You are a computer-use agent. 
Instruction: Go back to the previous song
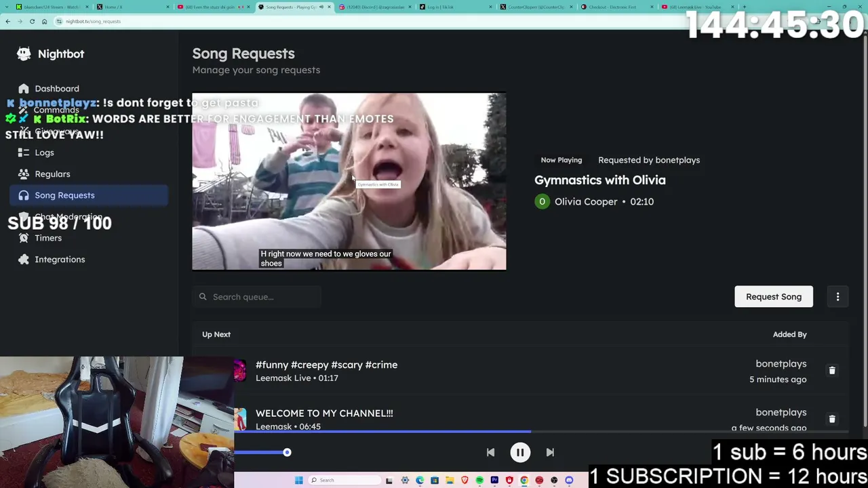coord(490,452)
